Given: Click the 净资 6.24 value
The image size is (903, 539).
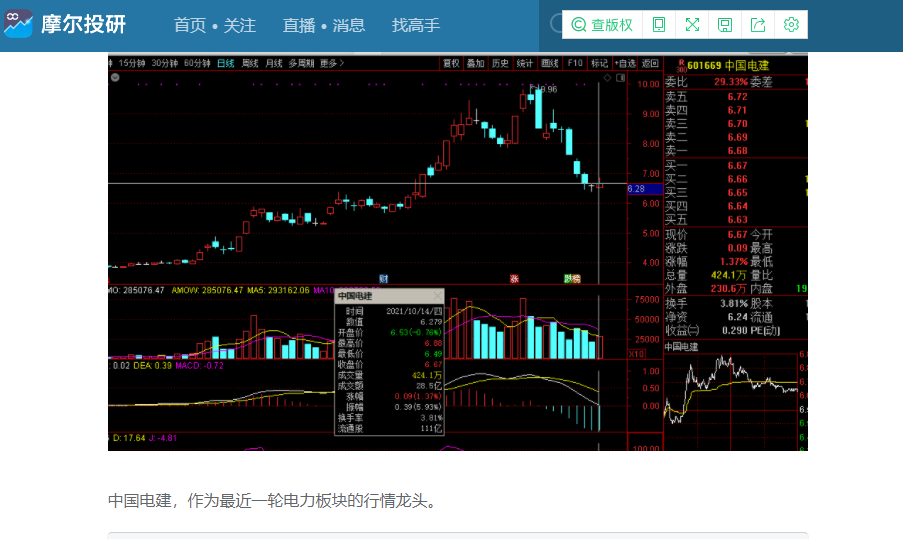Looking at the screenshot, I should click(x=737, y=317).
